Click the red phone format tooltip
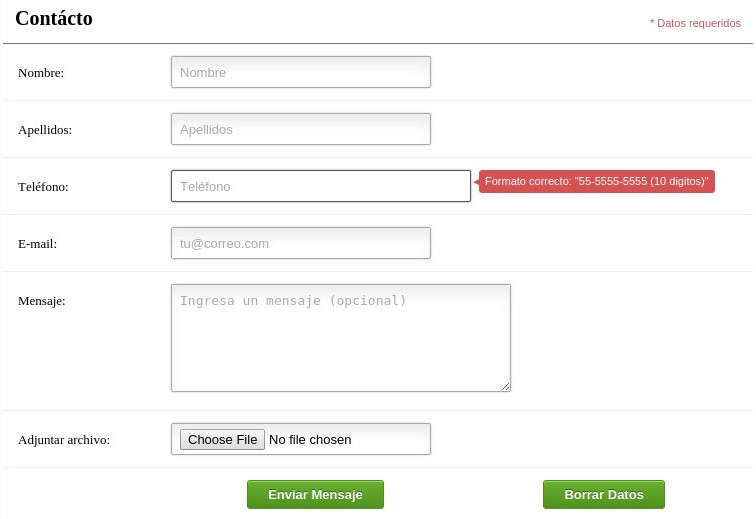Screen dimensions: 756x519 (x=596, y=181)
